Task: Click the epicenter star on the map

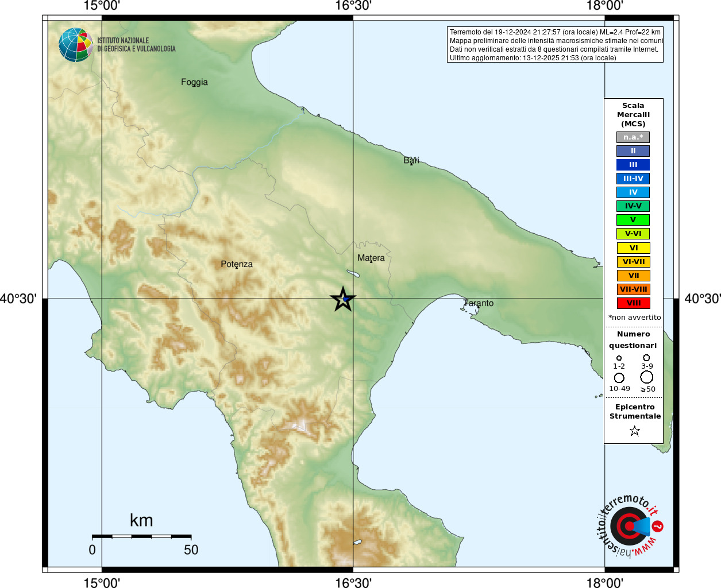Action: 343,299
